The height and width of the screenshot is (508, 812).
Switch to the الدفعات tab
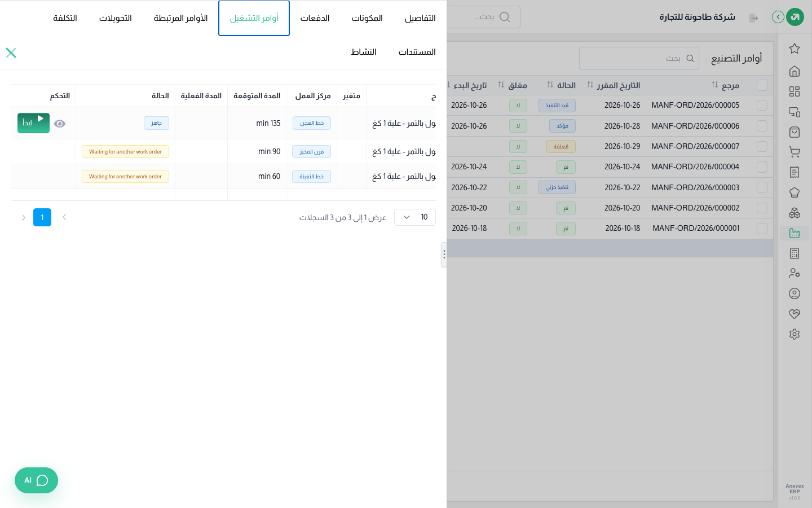pos(315,18)
